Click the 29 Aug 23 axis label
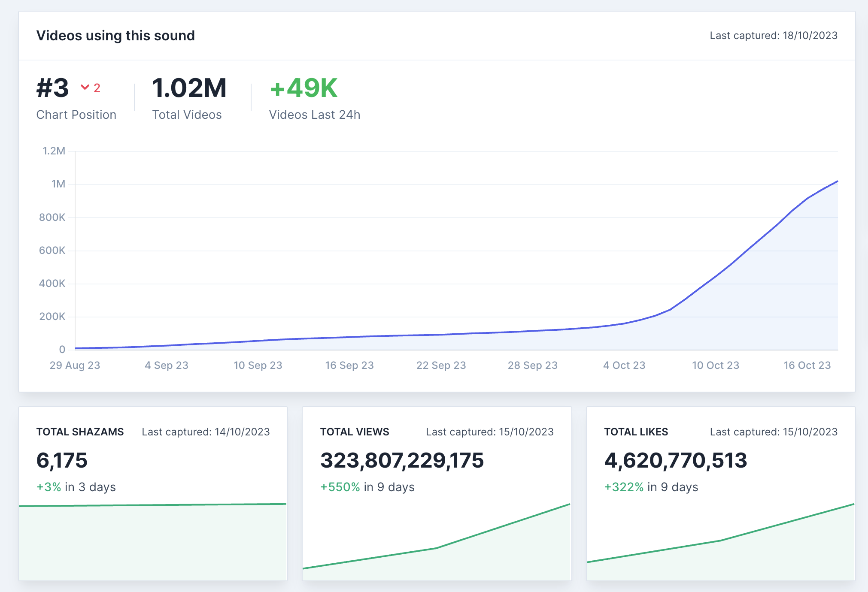This screenshot has height=592, width=868. point(75,365)
